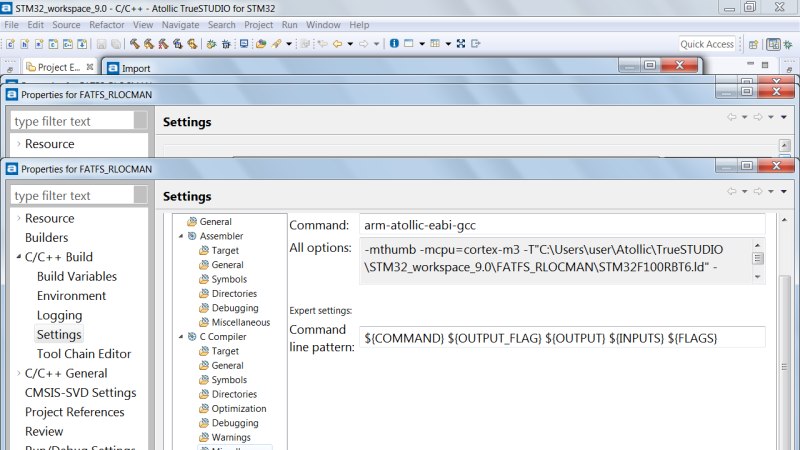Click the Quick Access search box
This screenshot has height=450, width=800.
pyautogui.click(x=707, y=44)
